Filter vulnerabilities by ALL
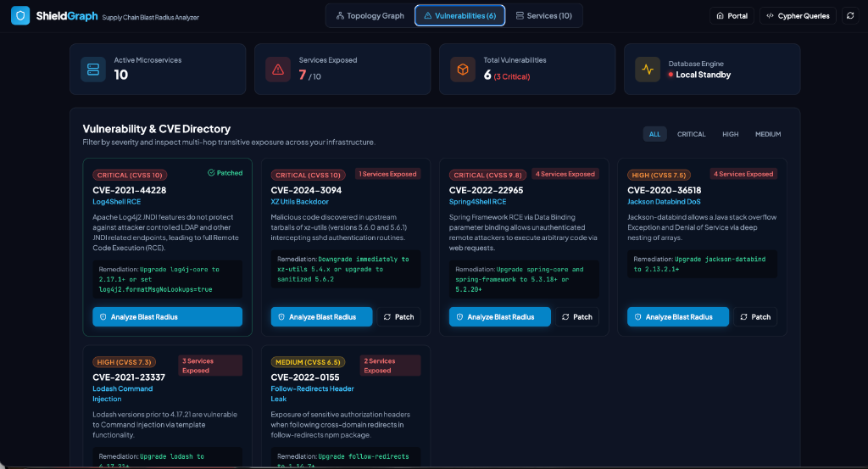The image size is (868, 469). (x=655, y=134)
